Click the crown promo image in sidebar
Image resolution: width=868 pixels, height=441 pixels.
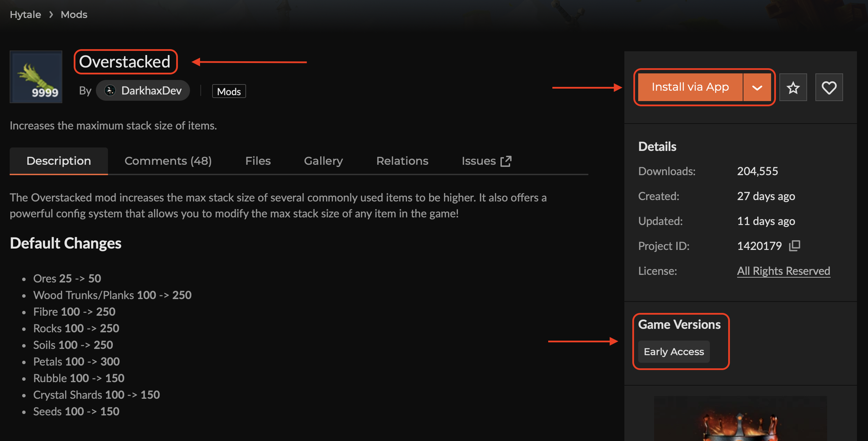pos(740,421)
